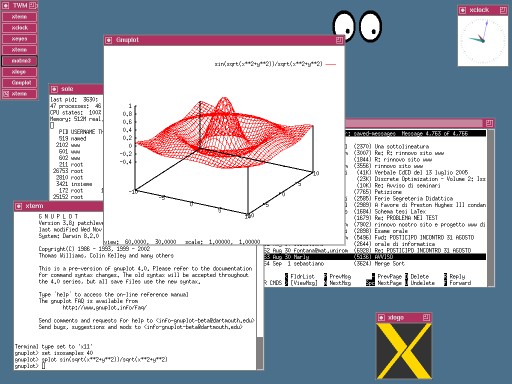Click the FldrList command in the mail window
Screen dimensions: 512x384
tap(302, 277)
